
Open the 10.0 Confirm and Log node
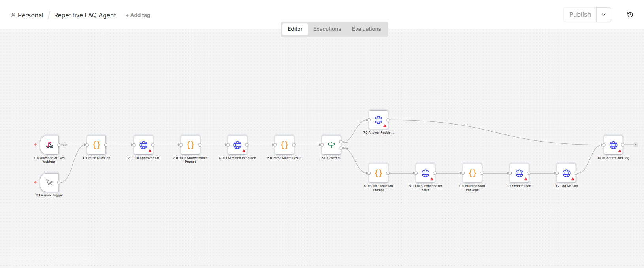pos(614,145)
